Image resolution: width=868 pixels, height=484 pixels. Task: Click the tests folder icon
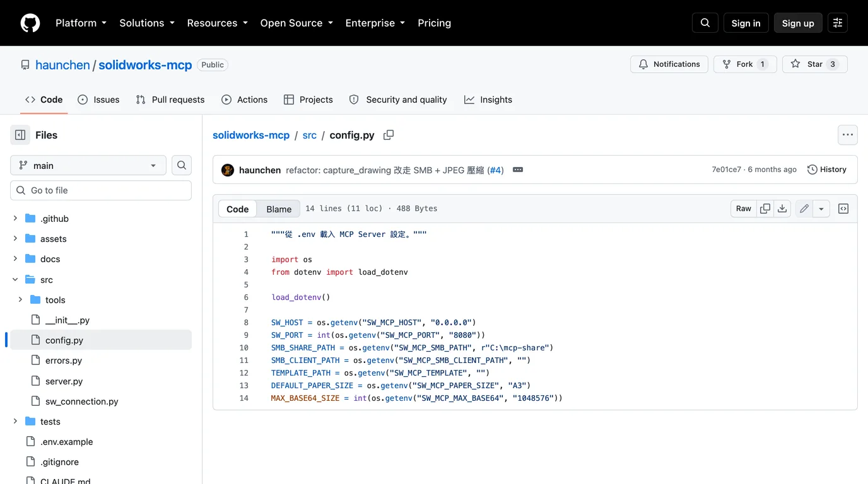(x=30, y=422)
